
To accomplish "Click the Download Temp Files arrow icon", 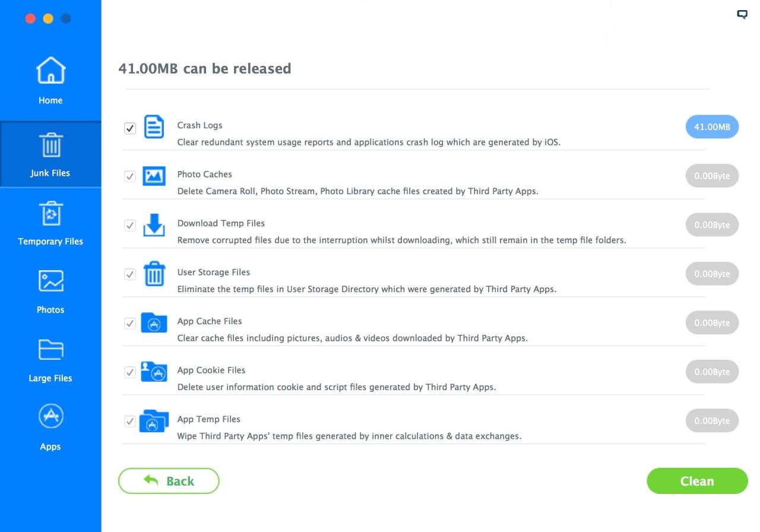I will 154,225.
